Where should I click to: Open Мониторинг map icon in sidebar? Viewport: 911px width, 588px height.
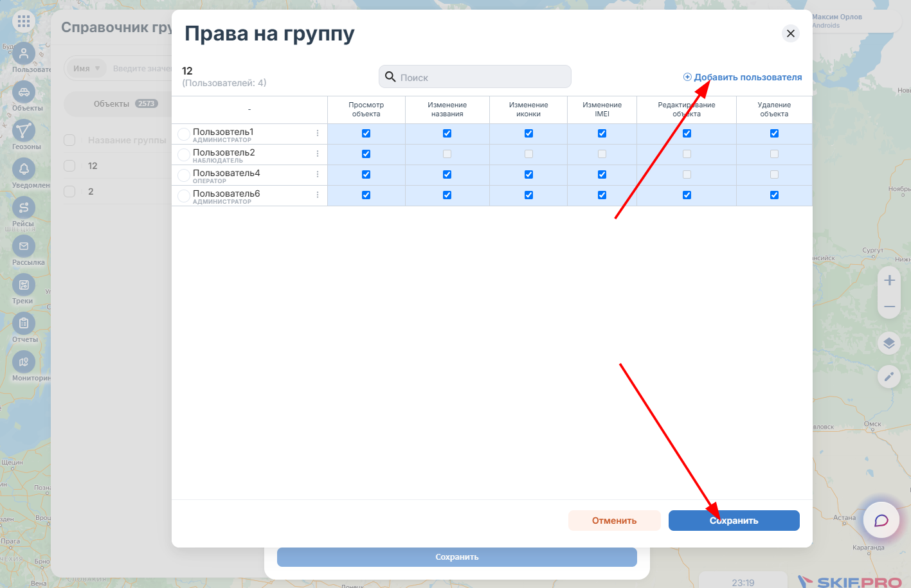click(24, 362)
